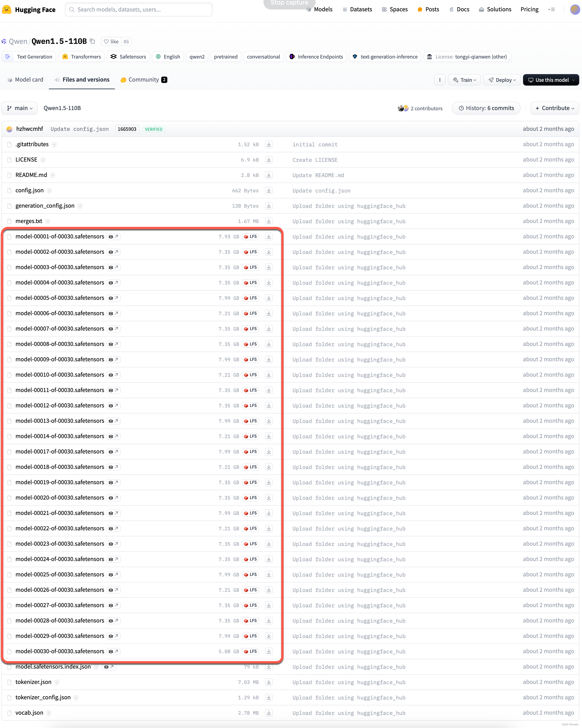582x728 pixels.
Task: Open commit hash 1665903
Action: click(x=127, y=129)
